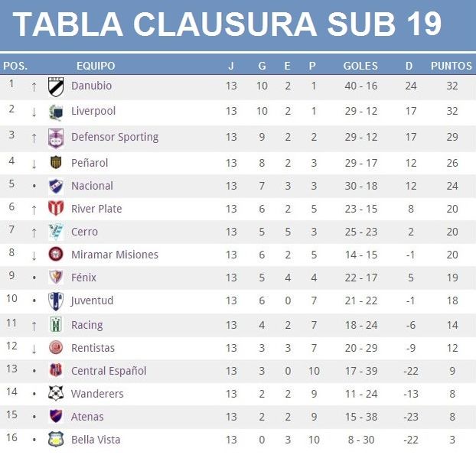This screenshot has width=476, height=458.
Task: Click the Racing green-striped crest icon
Action: point(56,324)
